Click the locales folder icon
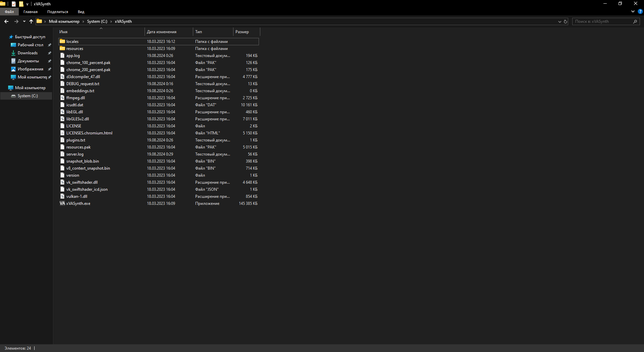The image size is (644, 352). point(62,42)
